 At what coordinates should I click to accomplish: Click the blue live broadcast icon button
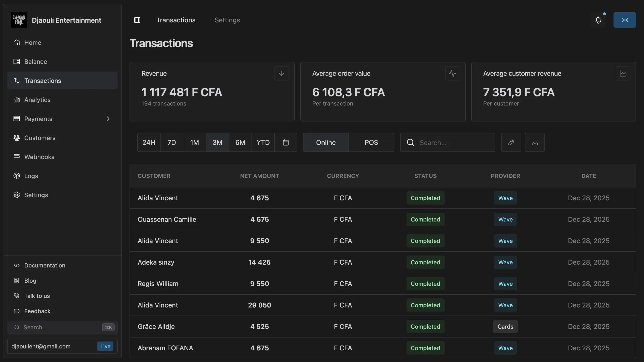(x=624, y=20)
